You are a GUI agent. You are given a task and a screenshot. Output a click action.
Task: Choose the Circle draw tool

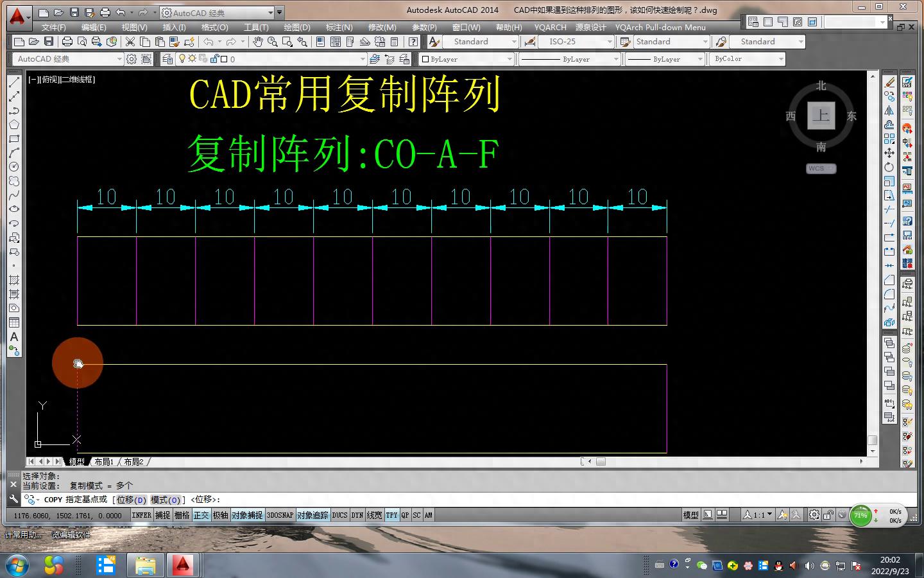pos(13,167)
